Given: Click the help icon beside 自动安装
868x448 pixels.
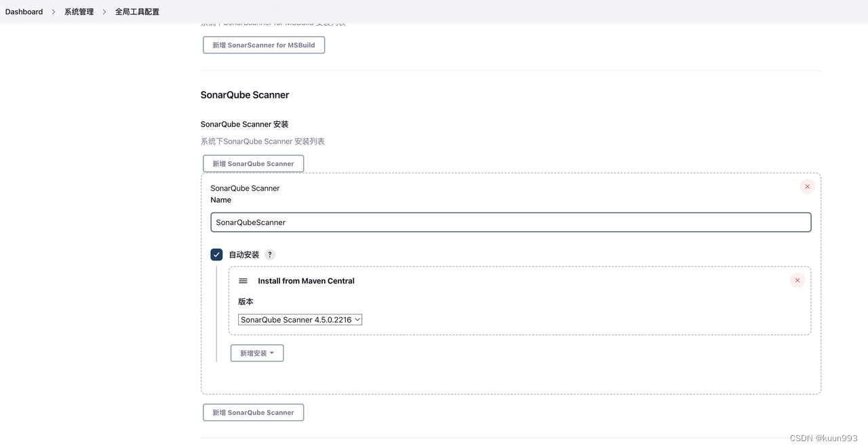Looking at the screenshot, I should click(x=269, y=254).
